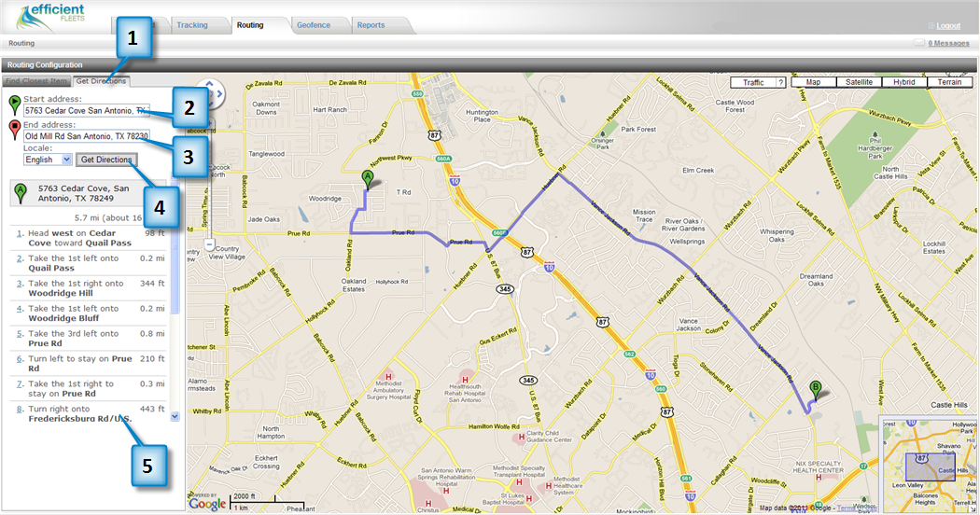980x515 pixels.
Task: Click the I-10 interstate shield near Prue Rd
Action: (455, 181)
